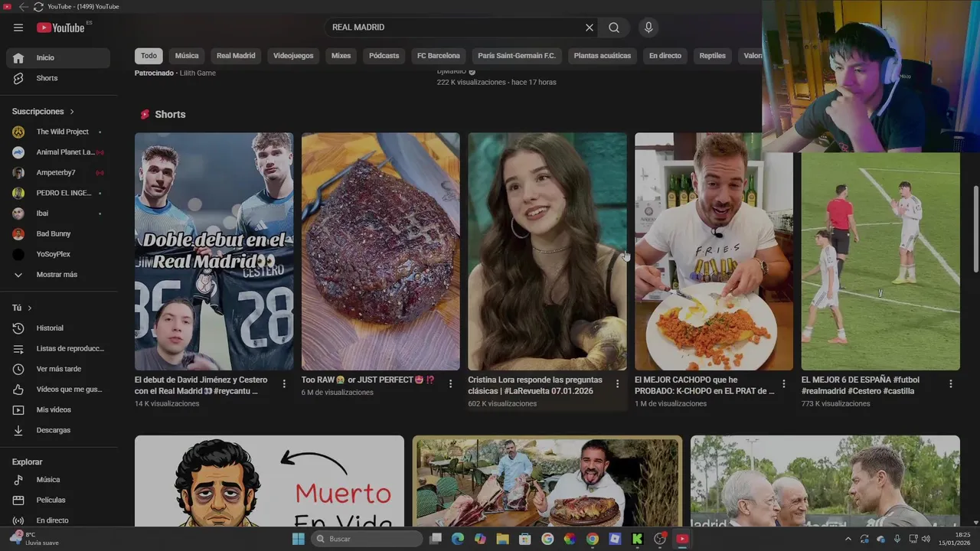This screenshot has height=551, width=980.
Task: Open YoSoyPlex subscription
Action: coord(58,254)
